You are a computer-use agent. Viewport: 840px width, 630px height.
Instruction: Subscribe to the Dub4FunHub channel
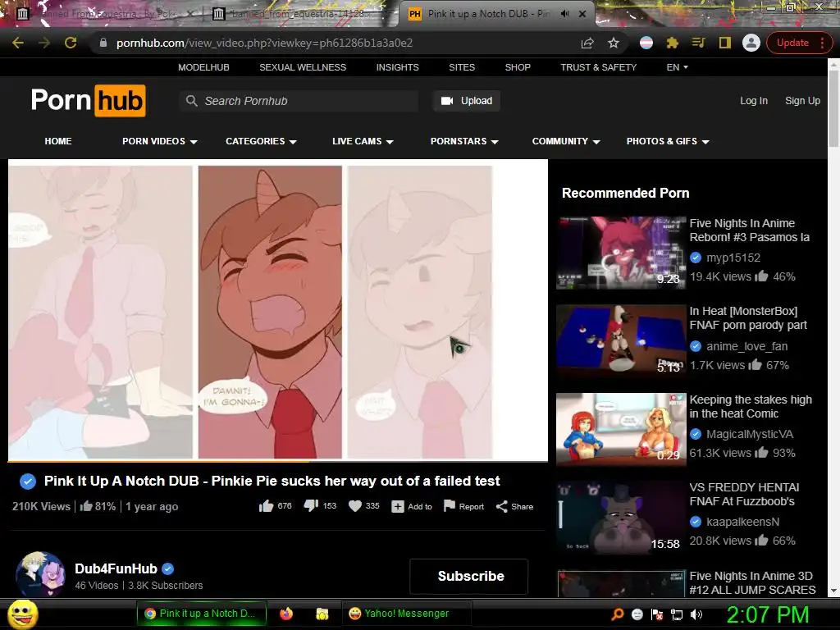[x=469, y=576]
